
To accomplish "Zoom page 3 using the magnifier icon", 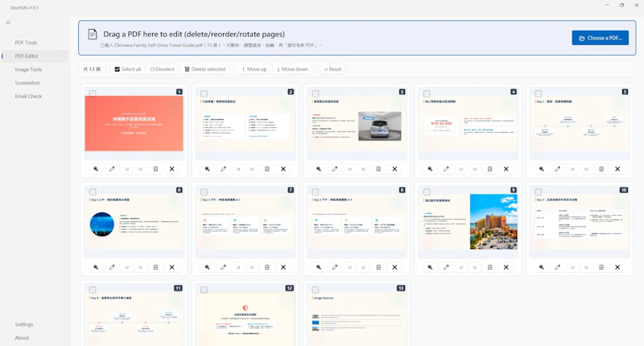I will point(319,169).
